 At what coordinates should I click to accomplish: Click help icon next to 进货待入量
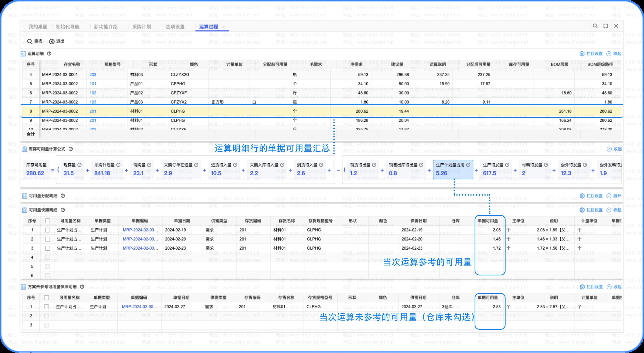tap(235, 165)
